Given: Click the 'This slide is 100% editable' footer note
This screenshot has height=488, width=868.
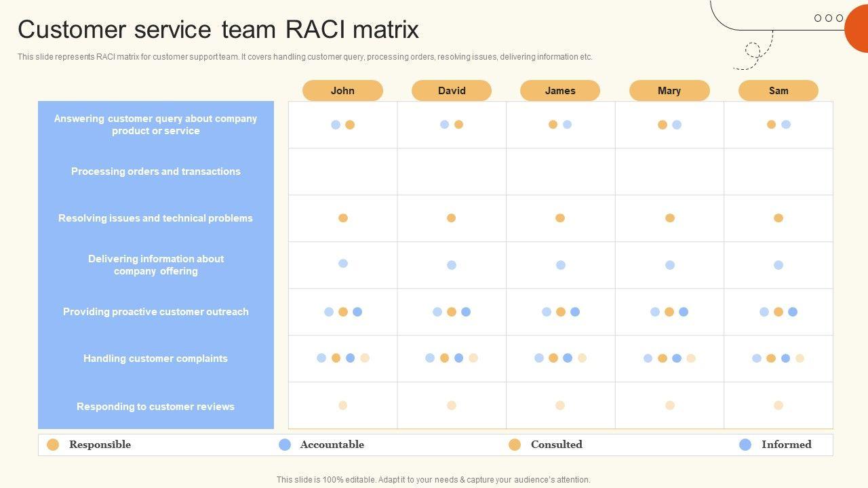Looking at the screenshot, I should tap(433, 480).
